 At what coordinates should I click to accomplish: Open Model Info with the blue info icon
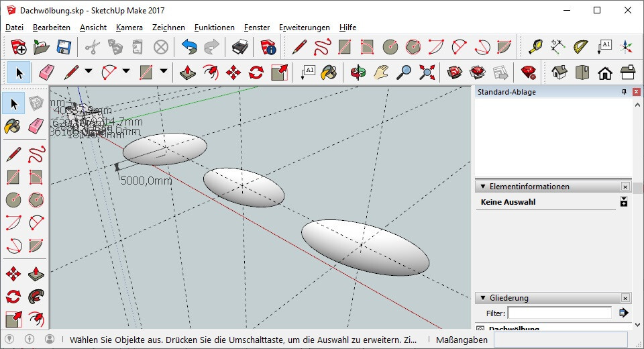[268, 47]
